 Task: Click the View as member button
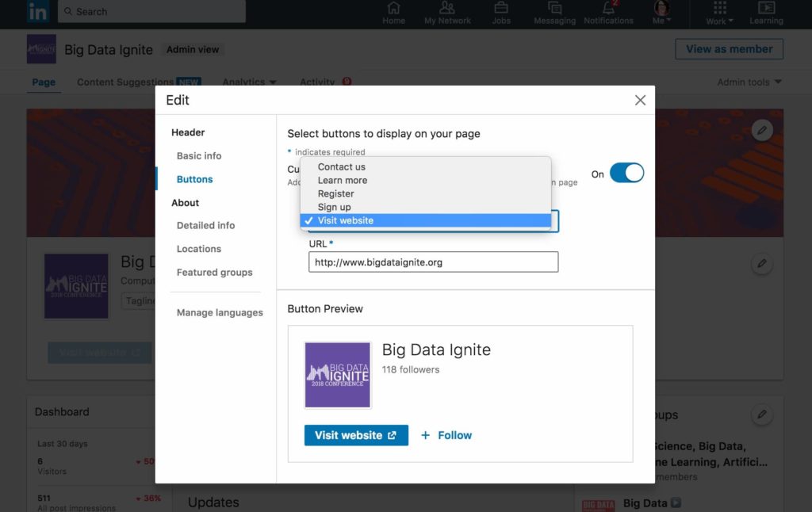pyautogui.click(x=729, y=49)
